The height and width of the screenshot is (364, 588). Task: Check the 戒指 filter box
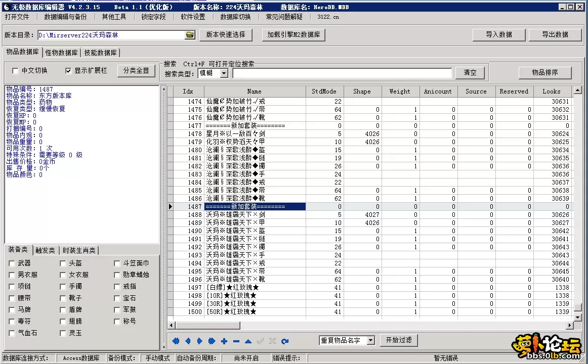point(117,287)
